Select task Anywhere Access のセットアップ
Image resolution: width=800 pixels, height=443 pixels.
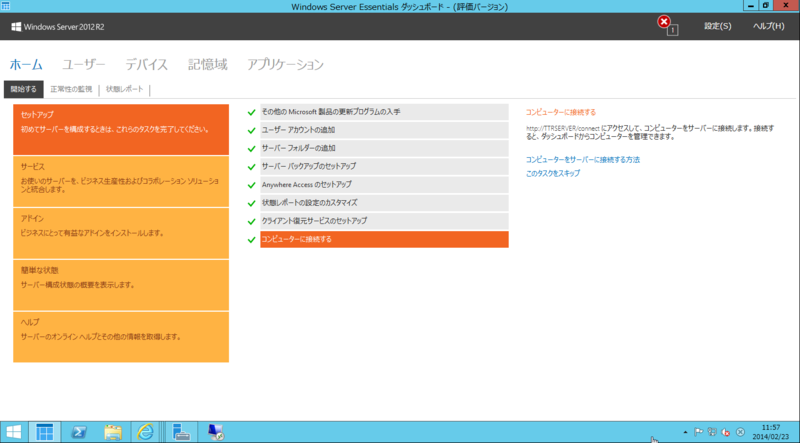[x=384, y=185]
